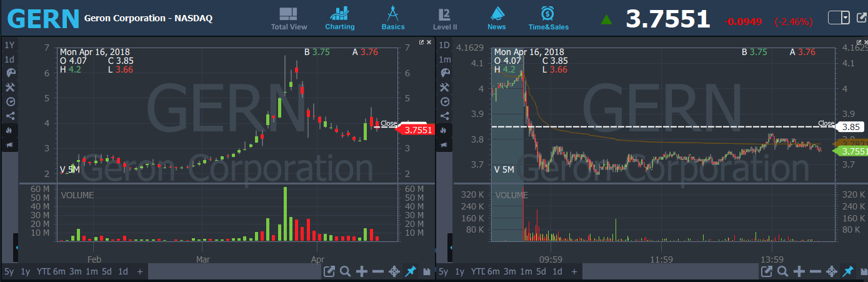Click the clock icon in right chart sidebar
This screenshot has width=868, height=282.
click(x=444, y=101)
